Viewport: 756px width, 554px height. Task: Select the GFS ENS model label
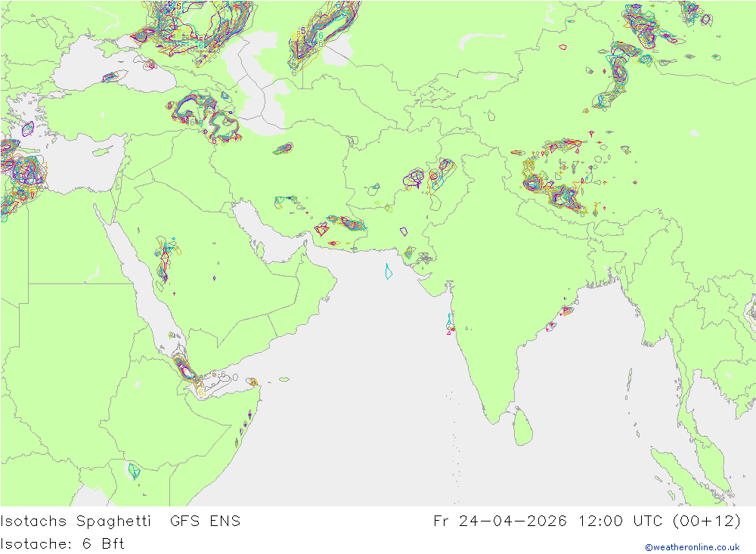(x=205, y=522)
